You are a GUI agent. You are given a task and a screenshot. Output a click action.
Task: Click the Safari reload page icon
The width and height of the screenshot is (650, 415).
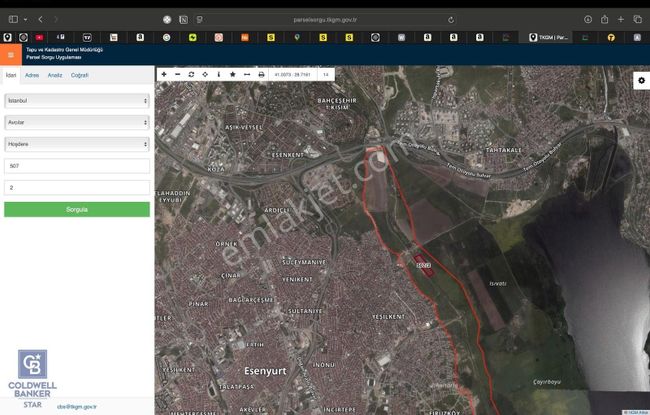pyautogui.click(x=451, y=19)
